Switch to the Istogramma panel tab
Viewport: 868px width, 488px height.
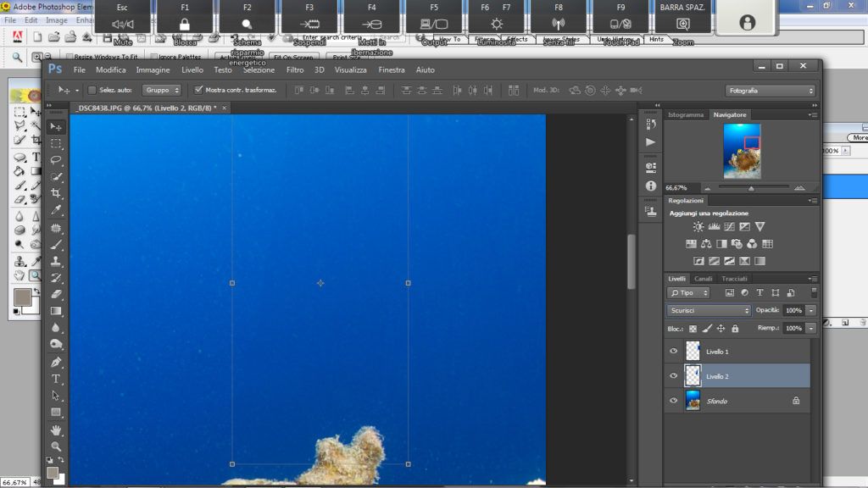point(685,114)
